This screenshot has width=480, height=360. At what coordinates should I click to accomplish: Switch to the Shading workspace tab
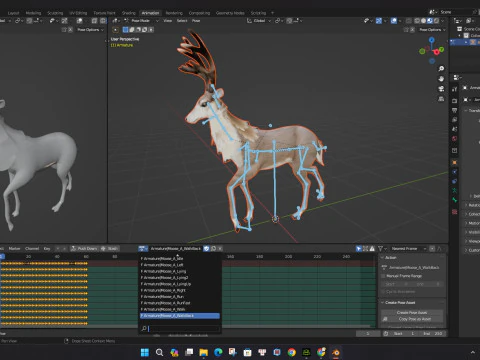click(129, 13)
